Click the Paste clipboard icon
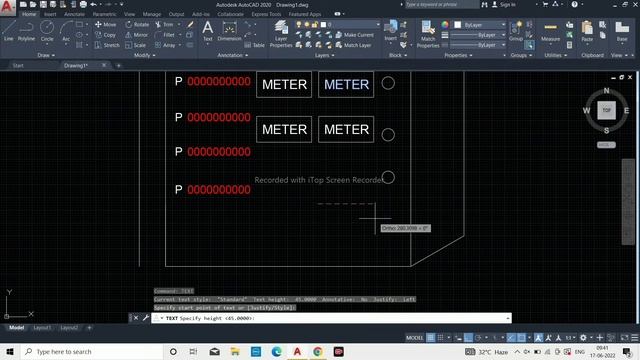640x360 pixels. click(587, 31)
